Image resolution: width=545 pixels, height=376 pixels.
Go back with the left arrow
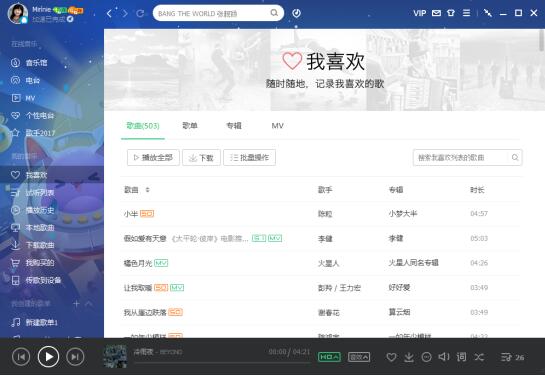[x=109, y=14]
